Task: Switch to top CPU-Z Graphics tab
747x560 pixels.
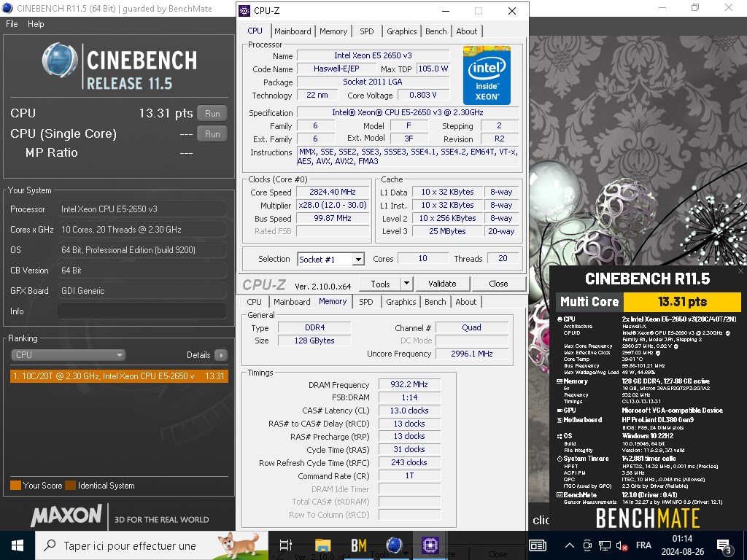Action: point(402,31)
